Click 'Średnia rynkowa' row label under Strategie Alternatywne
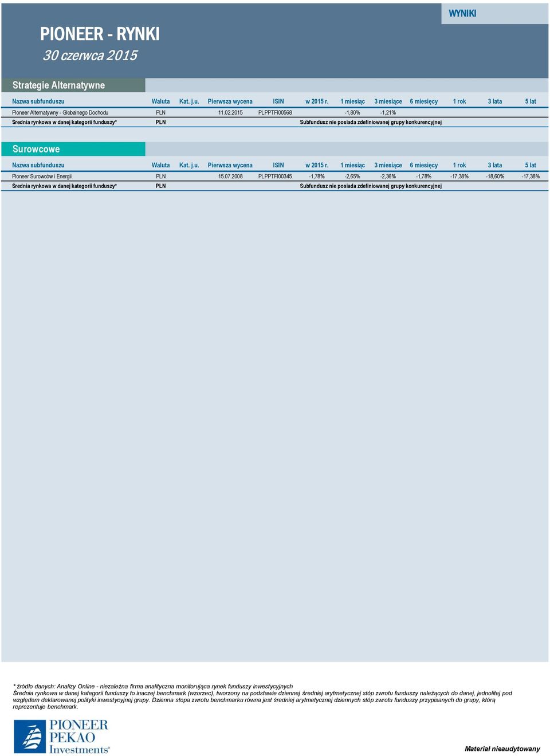 tap(64, 122)
